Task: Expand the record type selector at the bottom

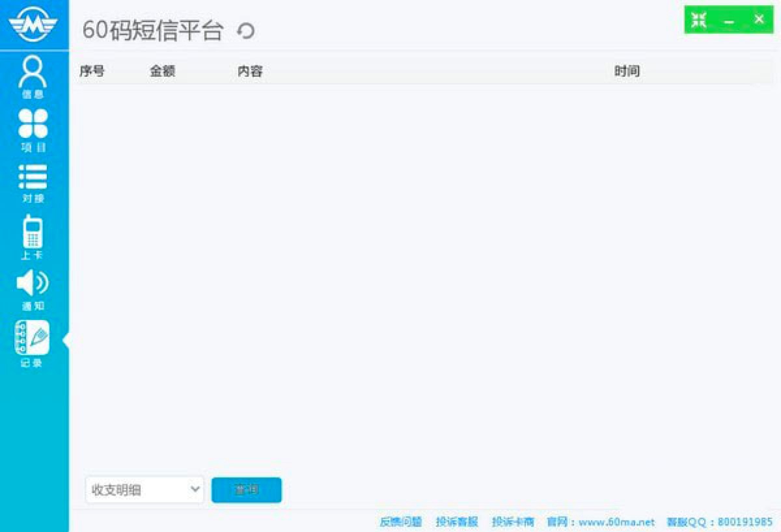Action: (x=143, y=490)
